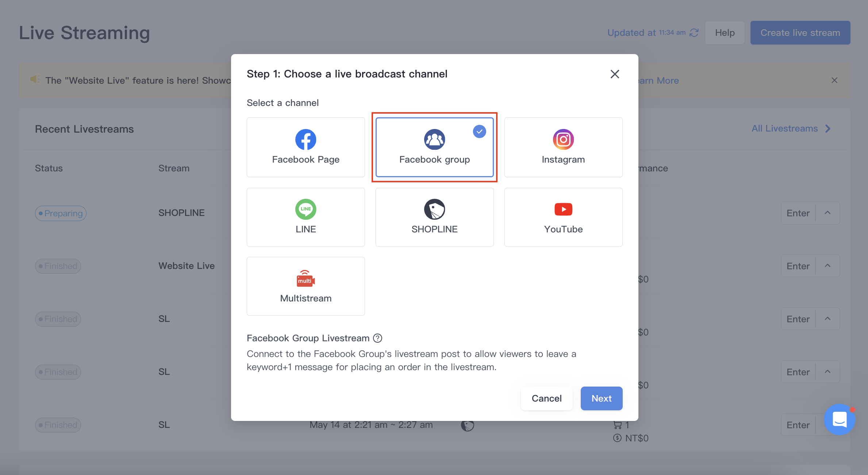This screenshot has height=475, width=868.
Task: Expand options arrow for SHOPLINE row
Action: click(827, 213)
